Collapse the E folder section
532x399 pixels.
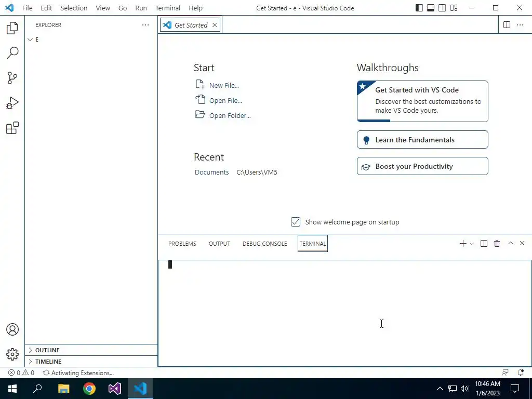click(x=91, y=39)
